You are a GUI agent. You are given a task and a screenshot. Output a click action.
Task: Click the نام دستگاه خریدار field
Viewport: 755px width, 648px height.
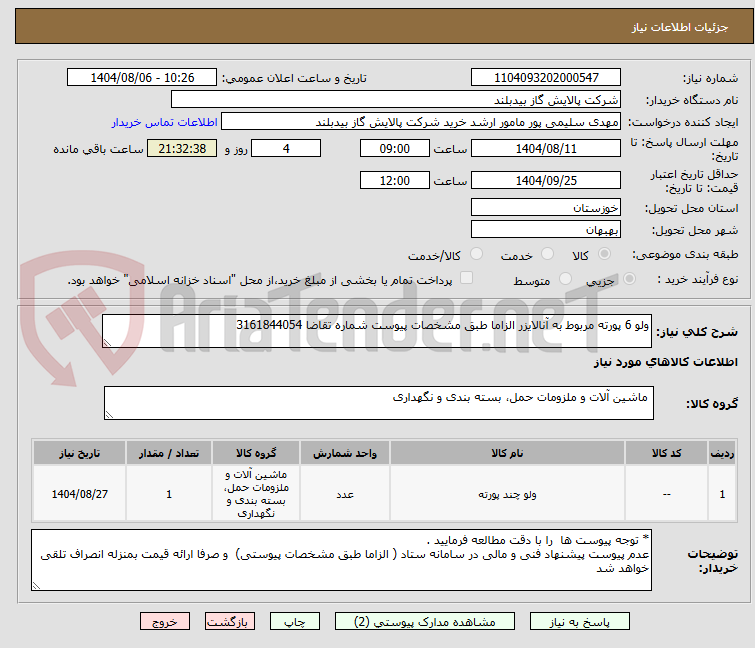pyautogui.click(x=396, y=99)
